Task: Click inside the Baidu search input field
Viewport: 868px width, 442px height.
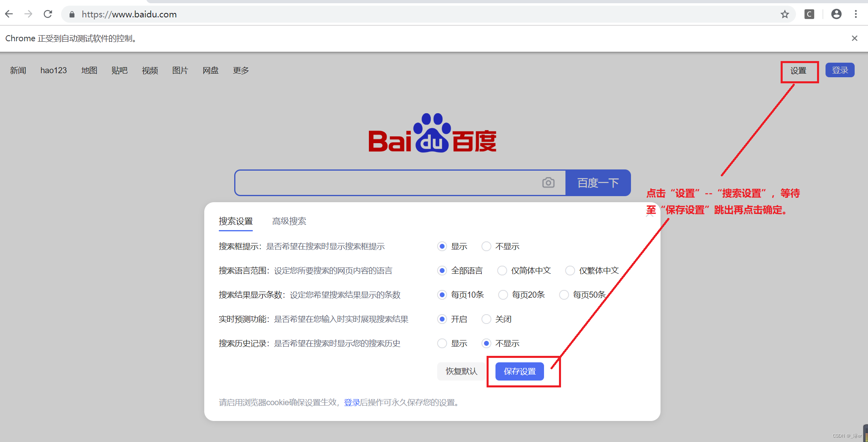Action: [384, 182]
